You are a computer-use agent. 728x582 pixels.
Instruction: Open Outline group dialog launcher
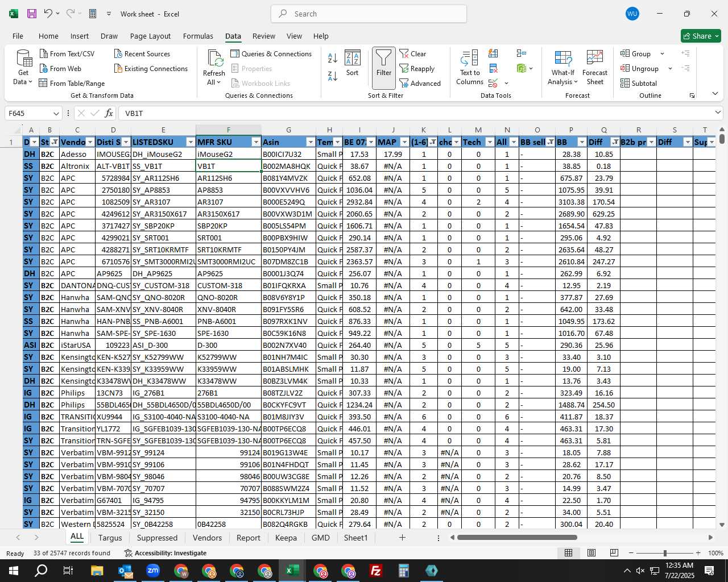pos(692,95)
